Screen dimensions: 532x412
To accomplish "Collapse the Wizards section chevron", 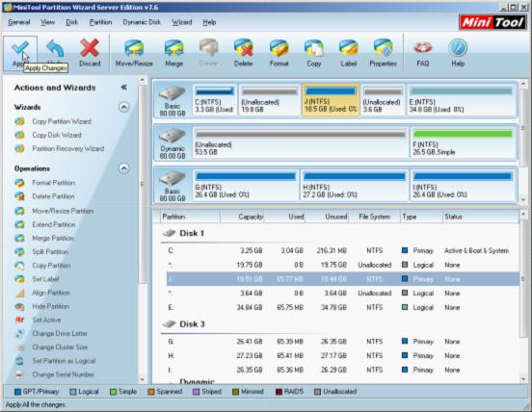I will [123, 107].
